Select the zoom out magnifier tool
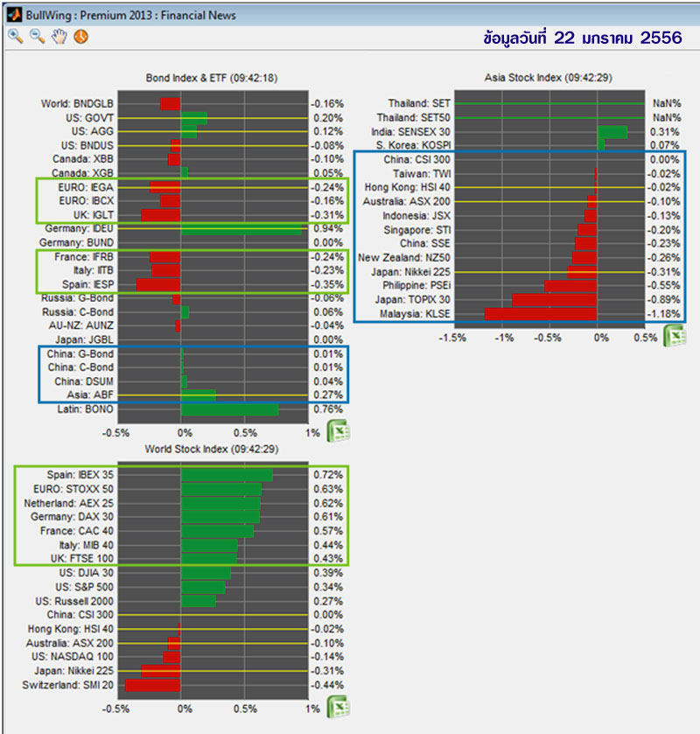Screen dimensions: 700x734 (x=37, y=37)
